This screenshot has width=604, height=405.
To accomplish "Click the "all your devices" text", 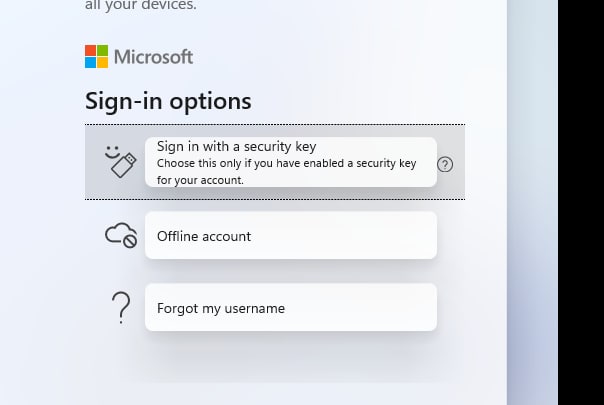I will 141,5.
